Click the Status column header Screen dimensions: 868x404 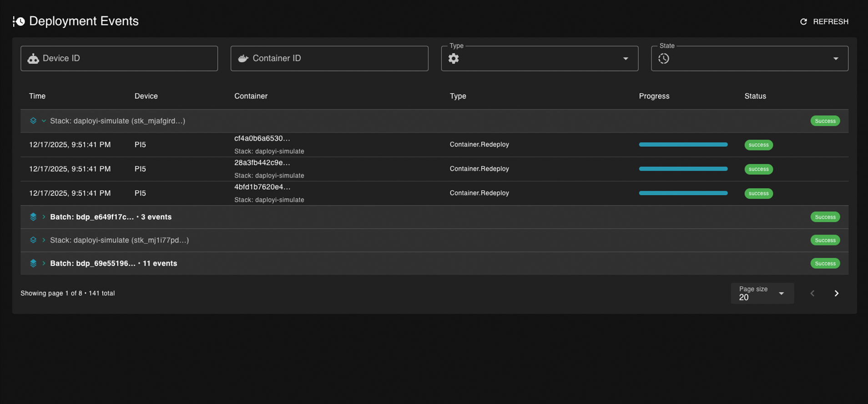[x=755, y=96]
